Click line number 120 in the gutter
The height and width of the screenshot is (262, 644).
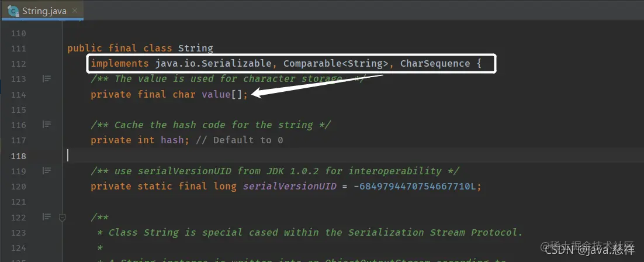point(18,187)
